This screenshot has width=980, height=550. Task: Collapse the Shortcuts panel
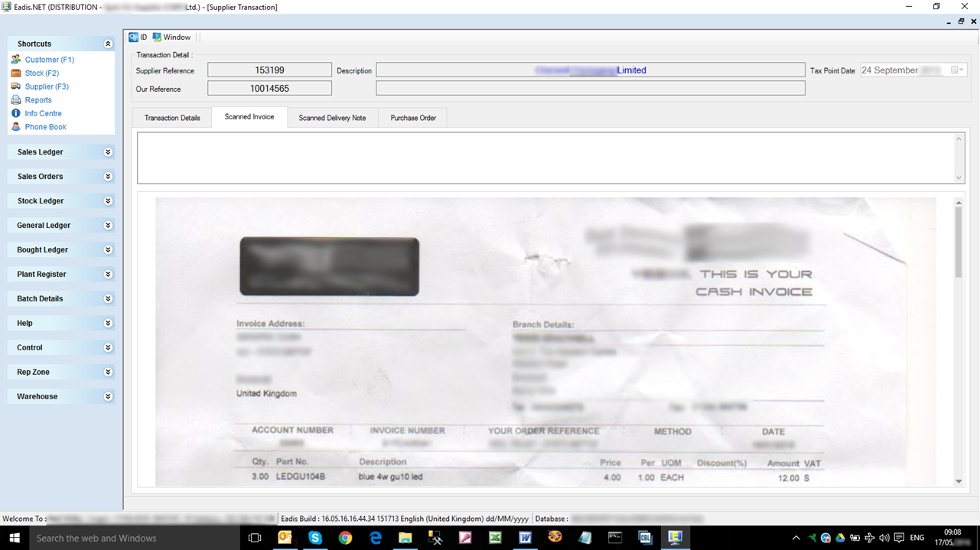click(x=108, y=44)
